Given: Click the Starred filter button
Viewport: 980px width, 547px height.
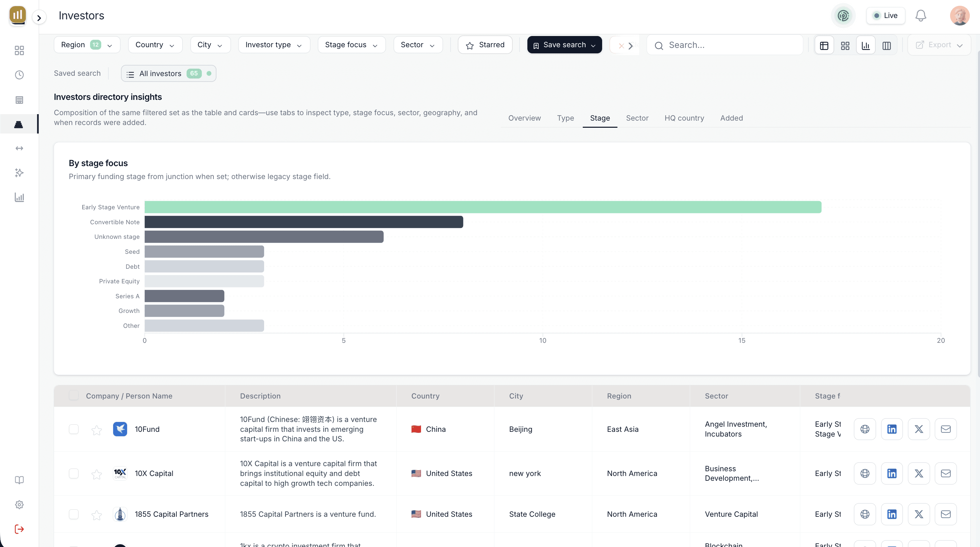Looking at the screenshot, I should click(x=485, y=45).
